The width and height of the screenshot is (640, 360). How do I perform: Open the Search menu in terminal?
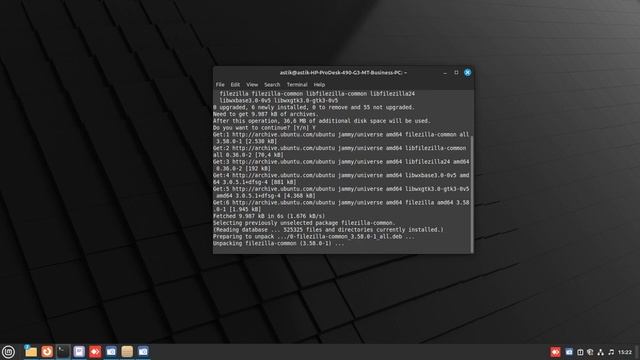tap(272, 84)
